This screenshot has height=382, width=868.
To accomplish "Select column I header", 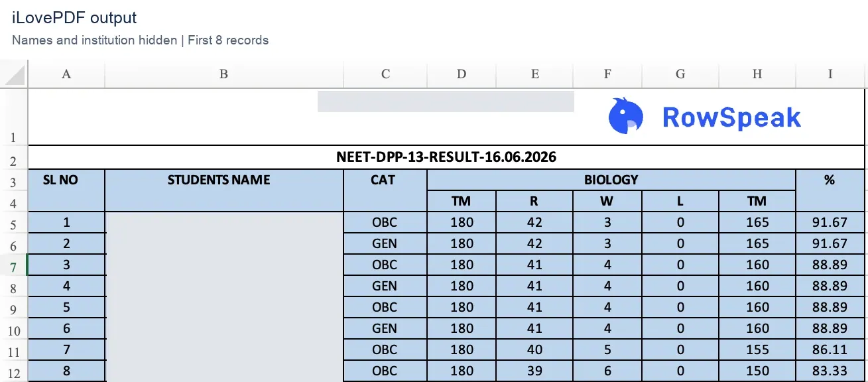I will point(830,74).
